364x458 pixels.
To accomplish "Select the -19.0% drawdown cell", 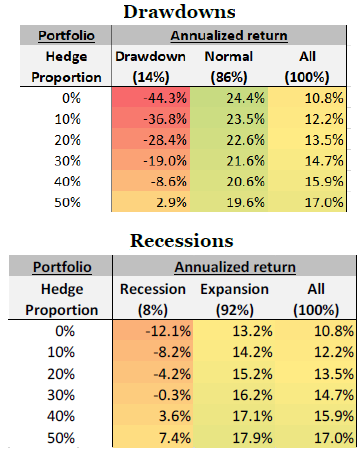I will coord(151,160).
